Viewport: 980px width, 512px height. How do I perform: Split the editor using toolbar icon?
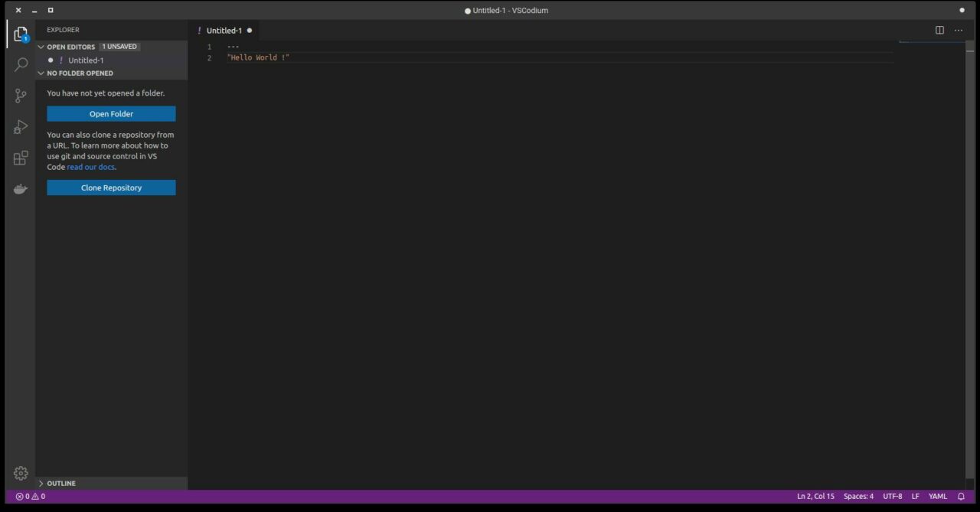coord(939,30)
